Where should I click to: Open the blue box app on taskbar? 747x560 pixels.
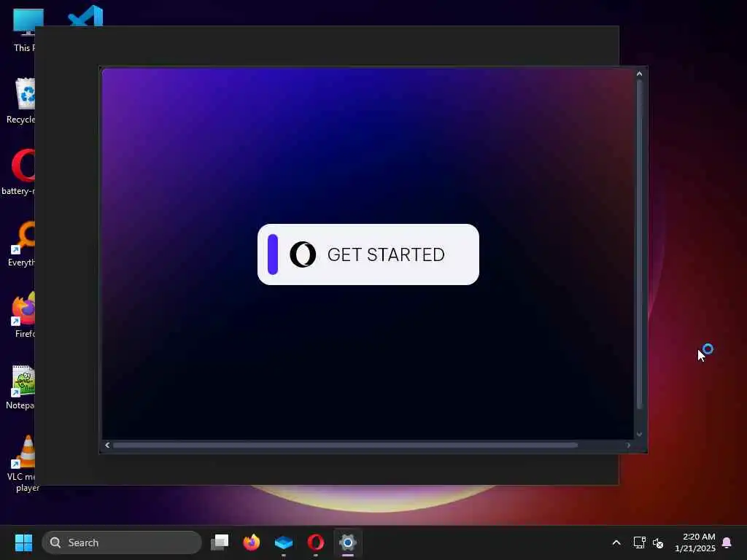pyautogui.click(x=284, y=542)
